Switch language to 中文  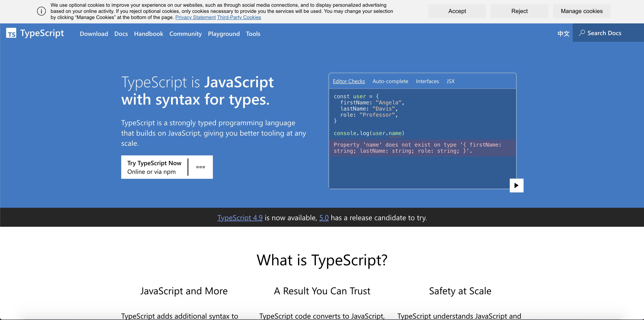tap(563, 34)
